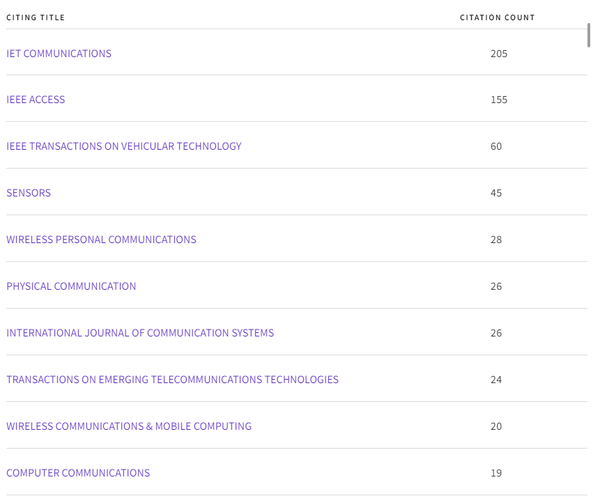This screenshot has height=496, width=600.
Task: Click Wireless Communications & Mobile Computing link
Action: pos(129,426)
